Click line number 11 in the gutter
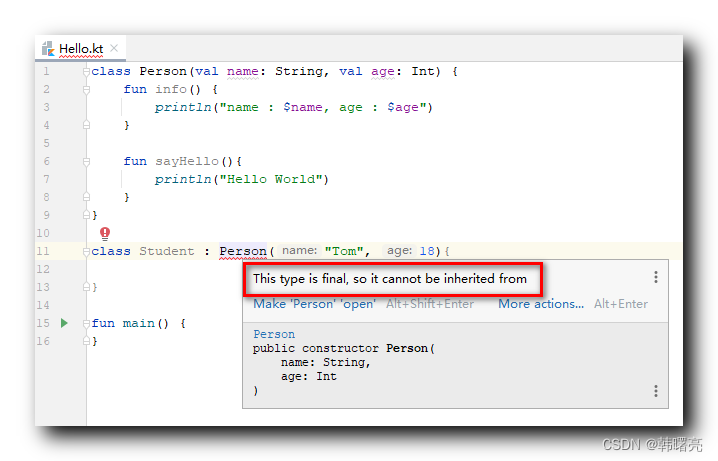The height and width of the screenshot is (461, 718). click(x=43, y=251)
